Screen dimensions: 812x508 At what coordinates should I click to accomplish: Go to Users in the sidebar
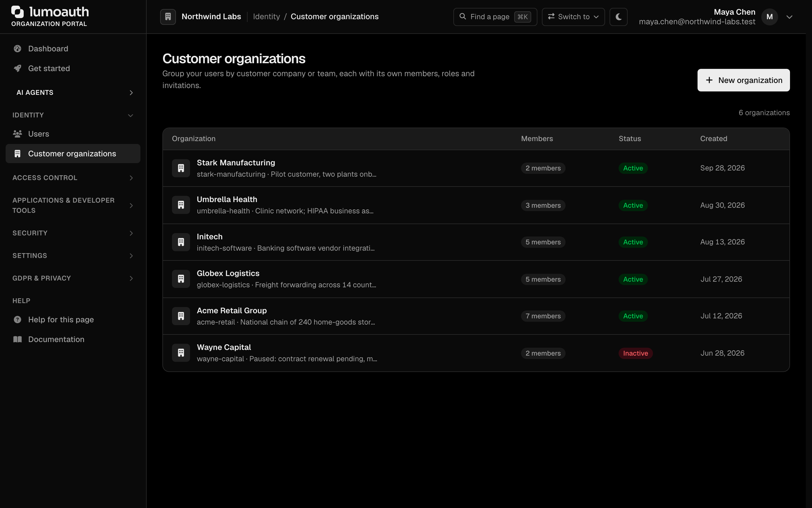tap(73, 134)
